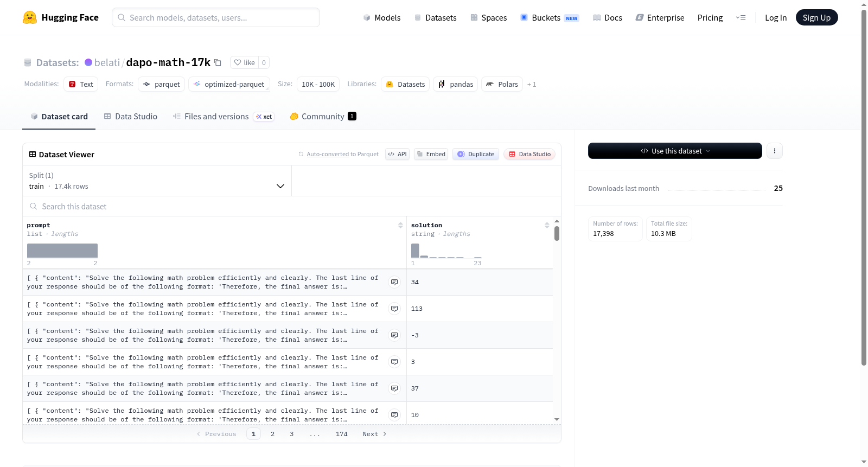868x467 pixels.
Task: Switch to Files and versions tab
Action: [x=224, y=116]
